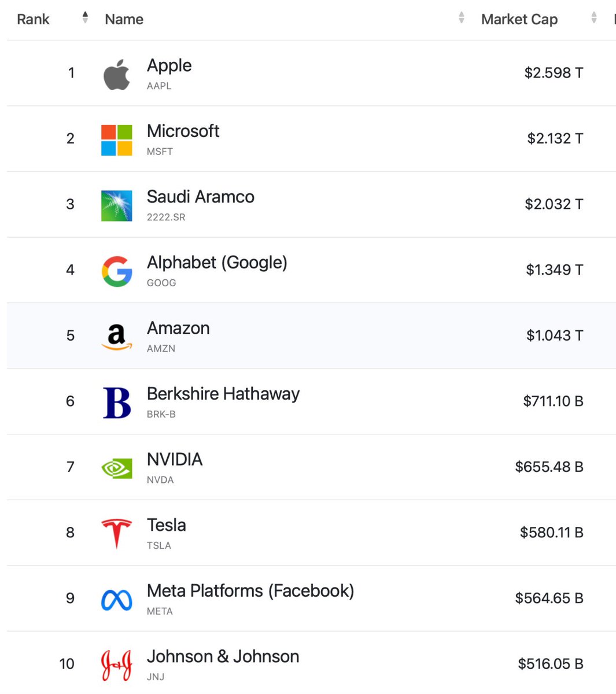Open the Amazon logo icon
This screenshot has height=694, width=616.
pyautogui.click(x=116, y=337)
